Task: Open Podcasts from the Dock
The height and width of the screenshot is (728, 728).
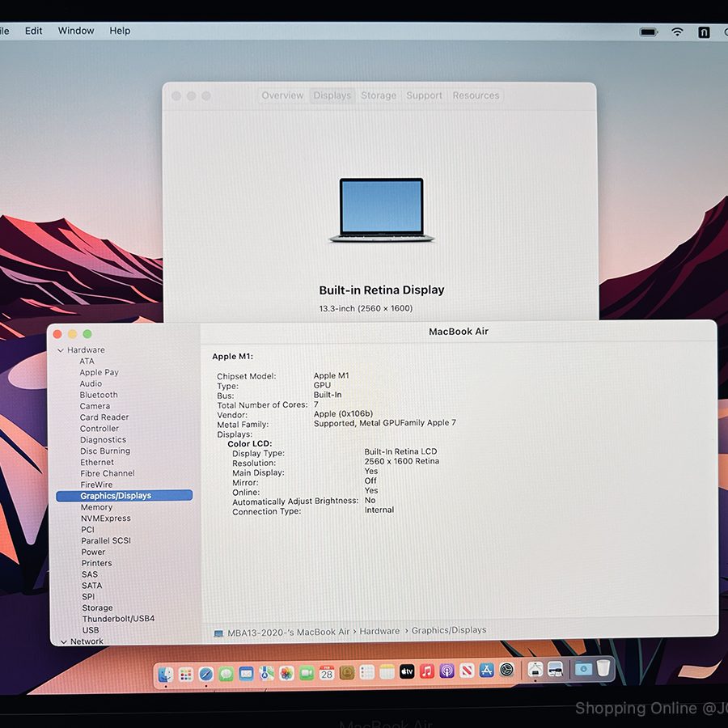Action: [x=447, y=671]
